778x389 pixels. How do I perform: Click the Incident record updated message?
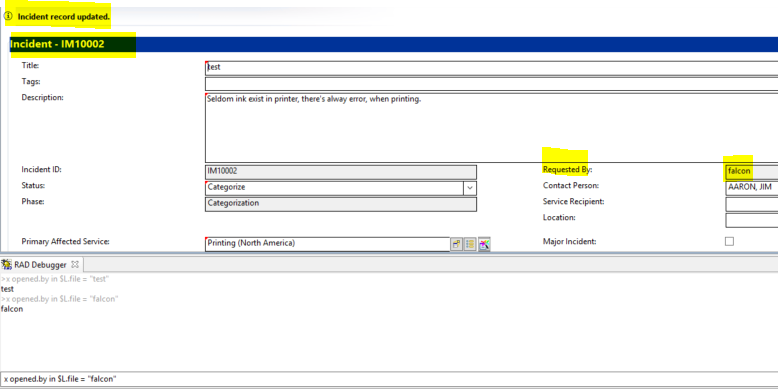click(64, 16)
